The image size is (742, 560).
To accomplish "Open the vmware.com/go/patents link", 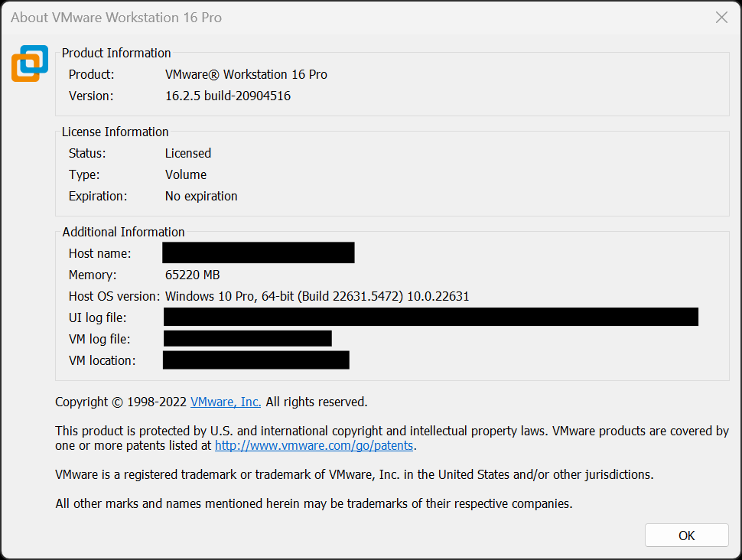I will [x=314, y=445].
